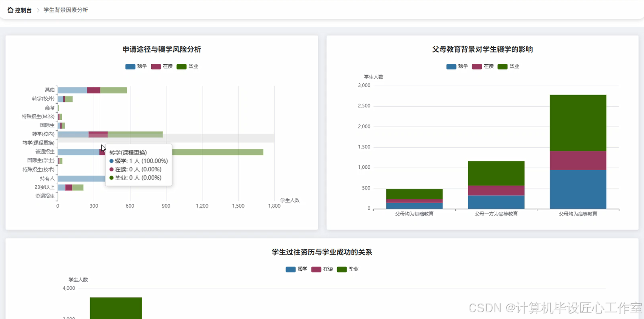This screenshot has height=319, width=644.
Task: Click the 23岁以上 row's green 毕业 bar segment
Action: [78, 187]
